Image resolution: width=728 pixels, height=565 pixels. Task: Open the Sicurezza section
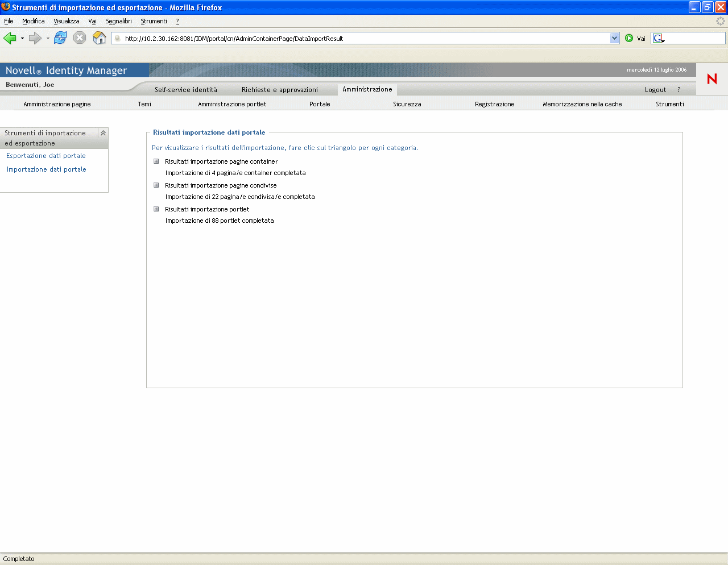point(407,104)
